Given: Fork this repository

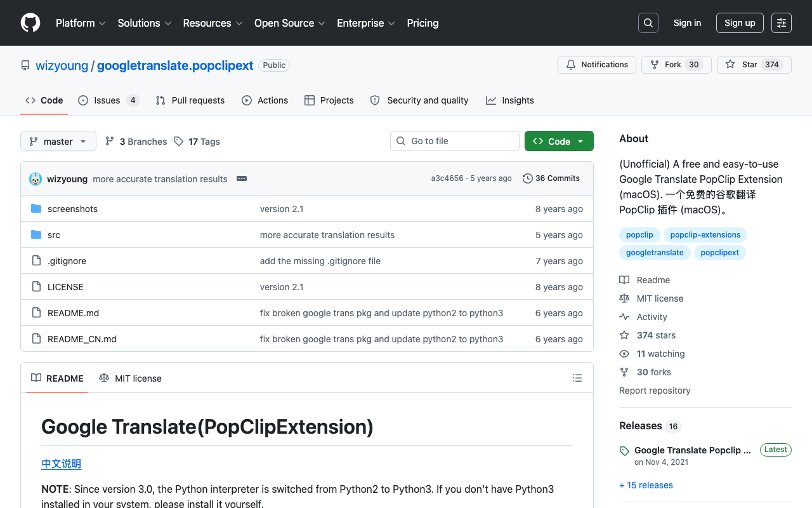Looking at the screenshot, I should coord(676,65).
